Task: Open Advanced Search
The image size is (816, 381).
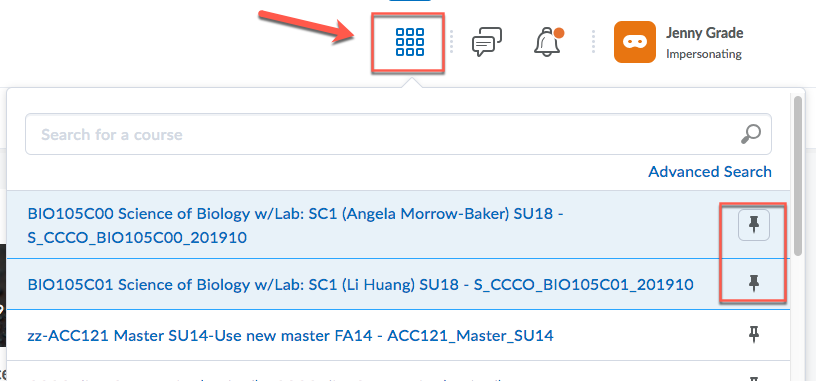Action: coord(710,171)
